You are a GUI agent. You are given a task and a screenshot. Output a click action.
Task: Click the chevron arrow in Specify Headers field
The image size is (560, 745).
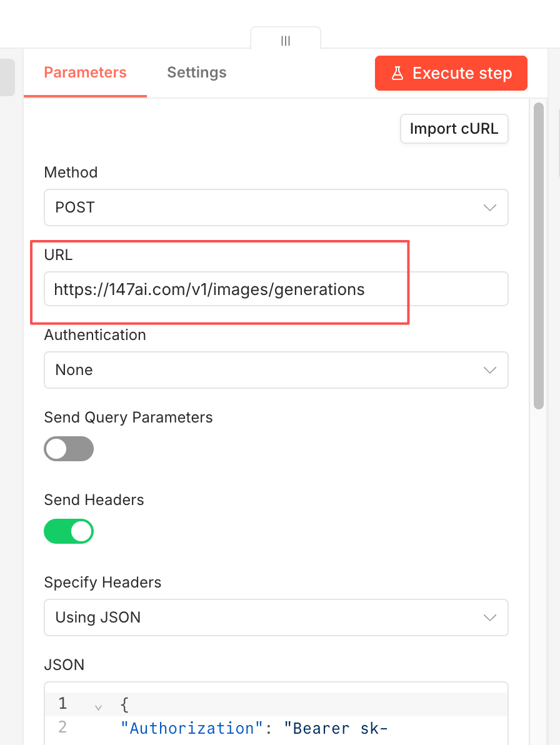pyautogui.click(x=490, y=617)
